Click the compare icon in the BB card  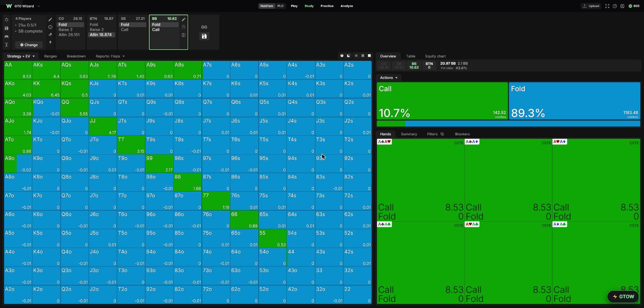184,35
